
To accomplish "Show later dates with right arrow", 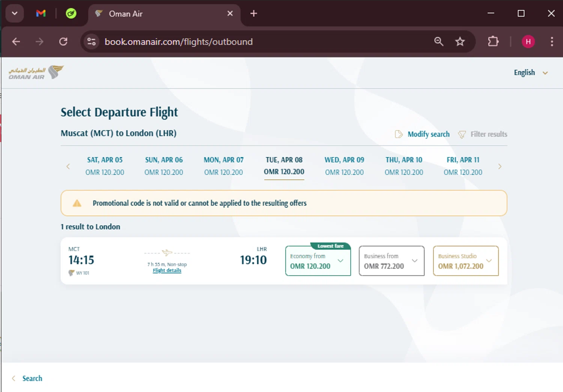I will pyautogui.click(x=500, y=166).
